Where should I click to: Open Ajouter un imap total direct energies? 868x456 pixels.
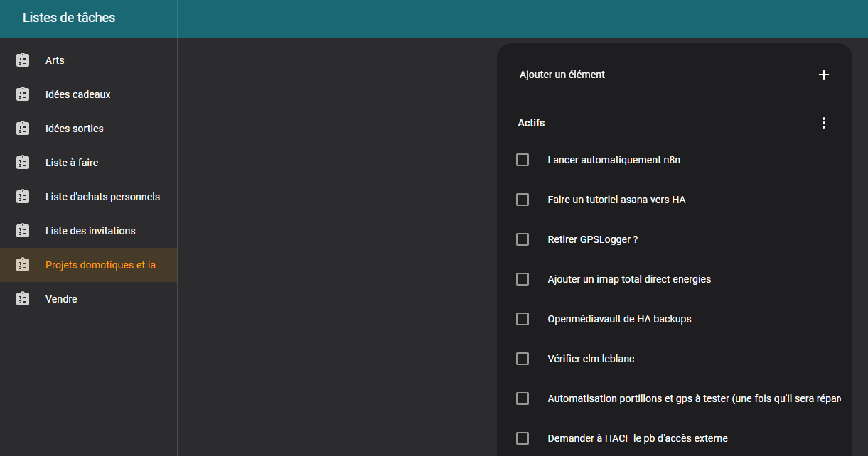pyautogui.click(x=629, y=279)
